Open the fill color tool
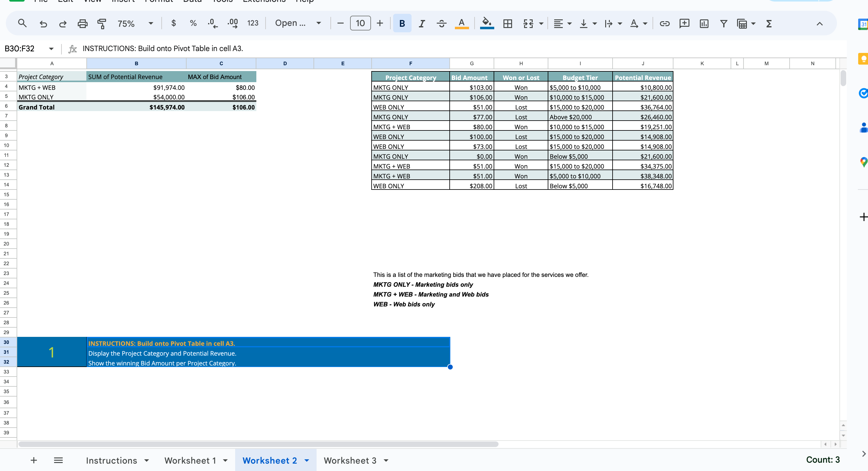 point(486,23)
